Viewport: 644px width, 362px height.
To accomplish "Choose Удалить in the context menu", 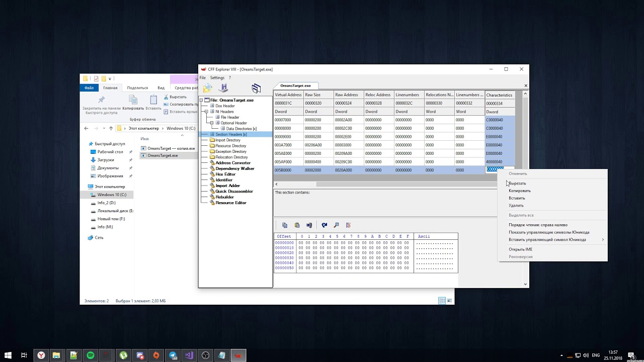I will [x=552, y=206].
